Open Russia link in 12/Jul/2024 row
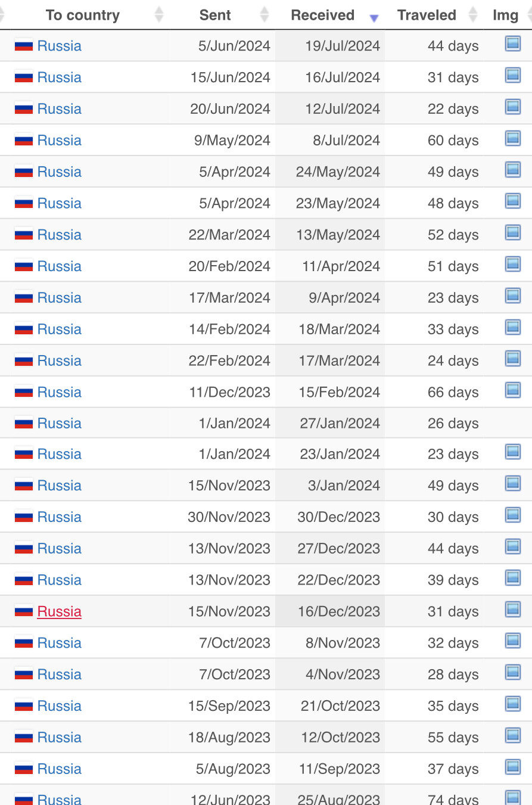This screenshot has height=805, width=532. [x=59, y=109]
